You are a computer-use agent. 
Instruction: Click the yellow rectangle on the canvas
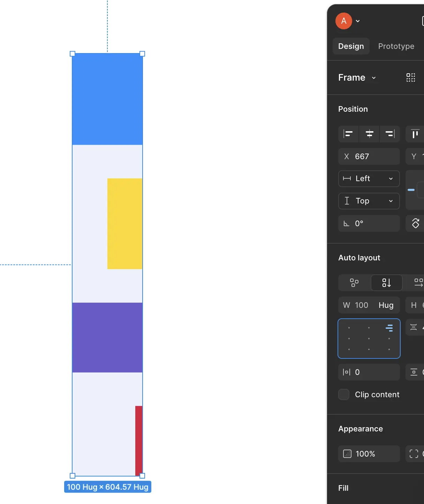[125, 223]
